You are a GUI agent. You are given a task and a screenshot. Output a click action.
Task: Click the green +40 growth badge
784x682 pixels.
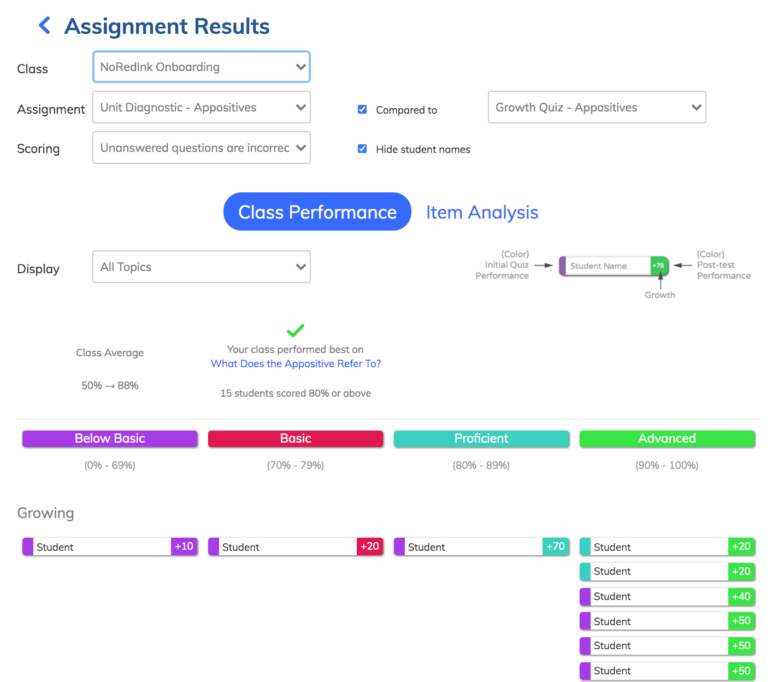(x=741, y=597)
